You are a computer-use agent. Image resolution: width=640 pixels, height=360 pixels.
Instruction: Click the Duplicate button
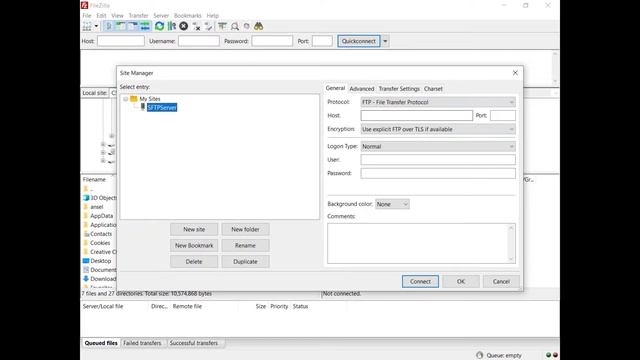point(245,262)
